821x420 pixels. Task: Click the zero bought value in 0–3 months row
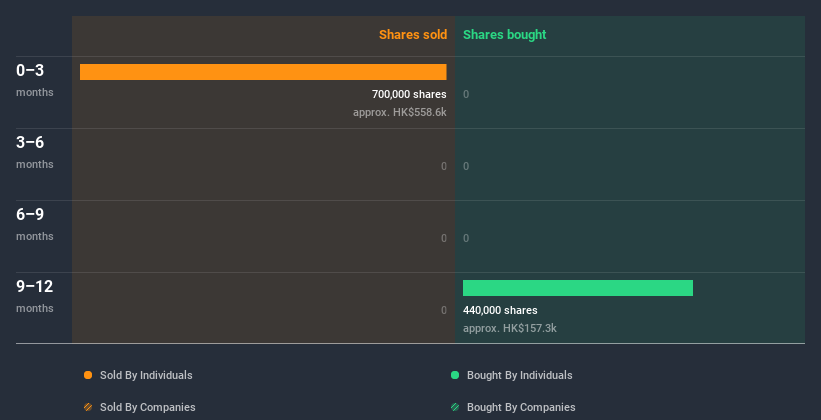pos(466,94)
